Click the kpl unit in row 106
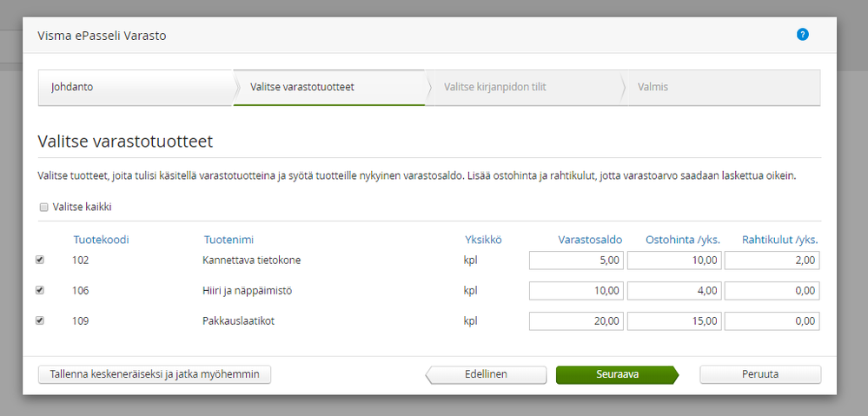The image size is (868, 416). (x=471, y=290)
